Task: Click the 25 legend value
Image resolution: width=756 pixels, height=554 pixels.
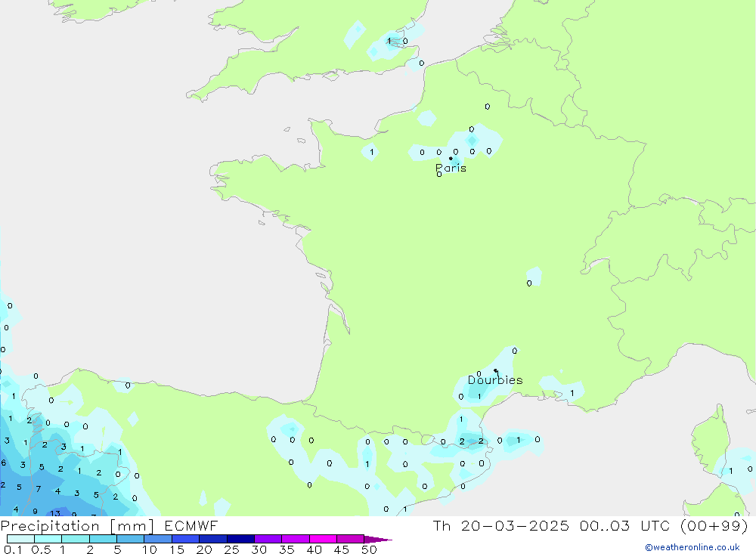Action: (x=232, y=549)
